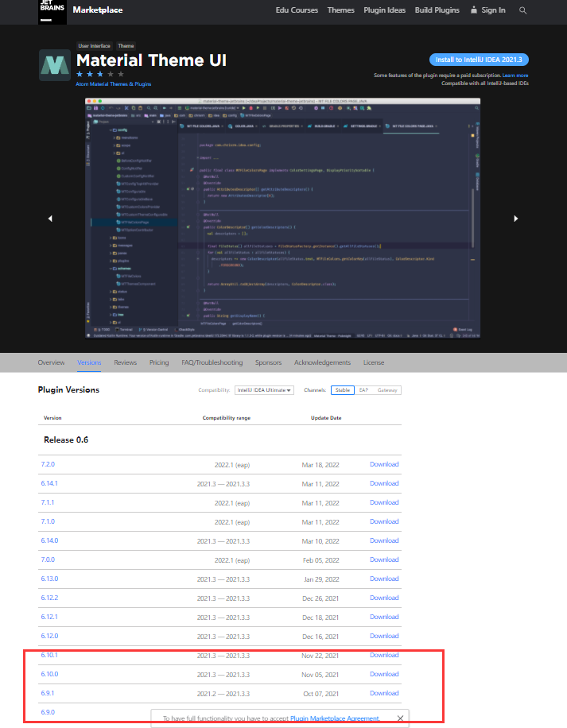The width and height of the screenshot is (567, 728).
Task: Close the Marketplace Agreement notification
Action: click(400, 718)
